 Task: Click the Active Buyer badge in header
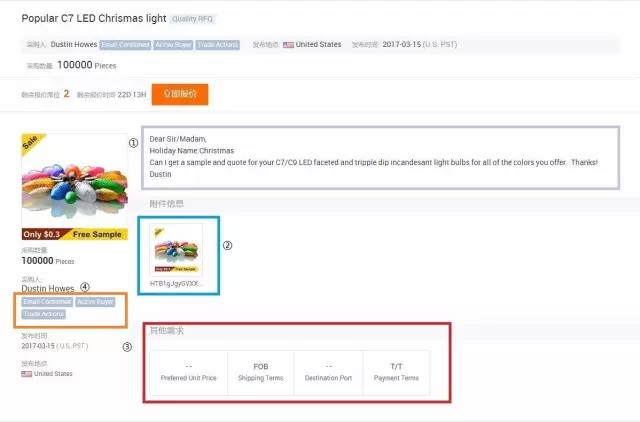coord(172,45)
